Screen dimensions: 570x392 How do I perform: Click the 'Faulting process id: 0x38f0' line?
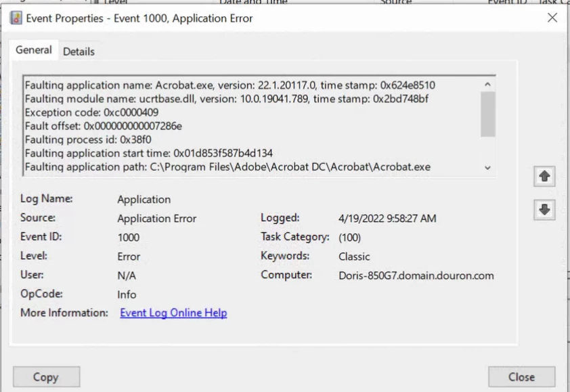pos(88,139)
